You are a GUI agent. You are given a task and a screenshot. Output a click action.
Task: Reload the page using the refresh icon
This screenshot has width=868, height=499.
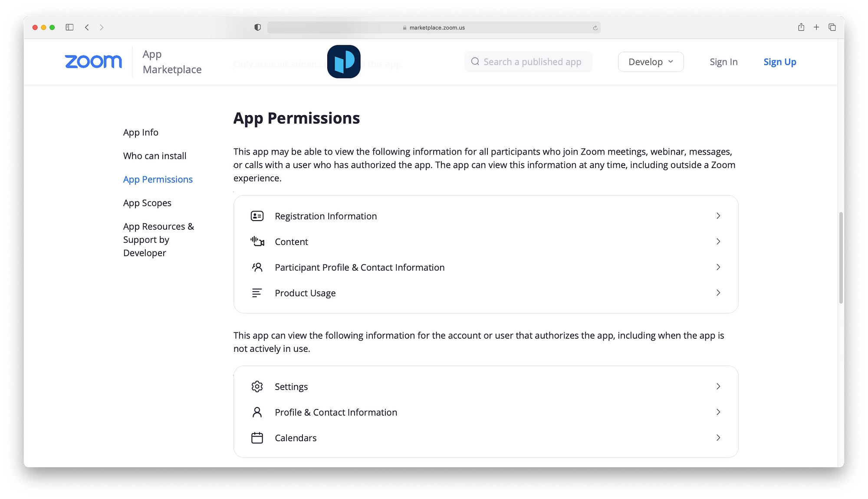pyautogui.click(x=595, y=28)
